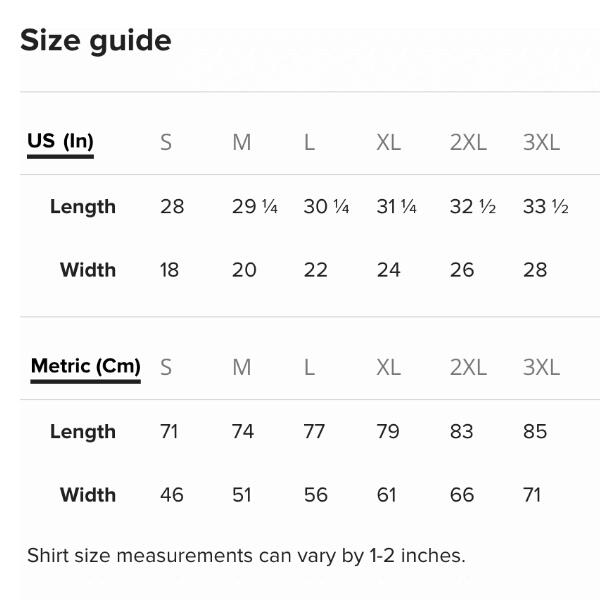This screenshot has height=600, width=600.
Task: Click metric width value 46
Action: [x=172, y=495]
